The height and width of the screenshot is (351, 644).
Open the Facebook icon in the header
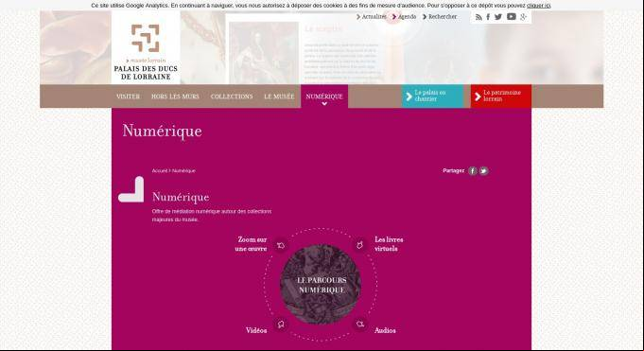click(x=488, y=17)
